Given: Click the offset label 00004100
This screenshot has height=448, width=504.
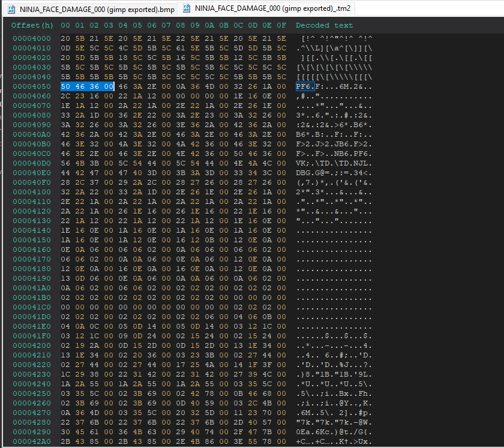Looking at the screenshot, I should point(32,192).
